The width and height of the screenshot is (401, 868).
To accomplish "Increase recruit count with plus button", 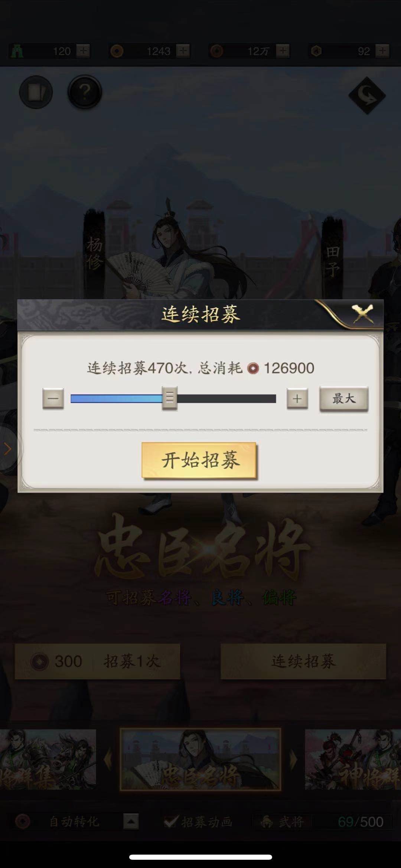I will [297, 399].
